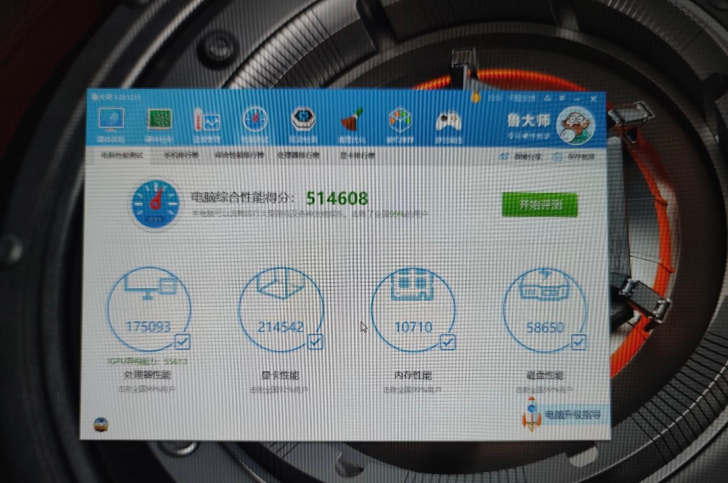Click memory performance chip circle icon
The width and height of the screenshot is (728, 483).
413,309
